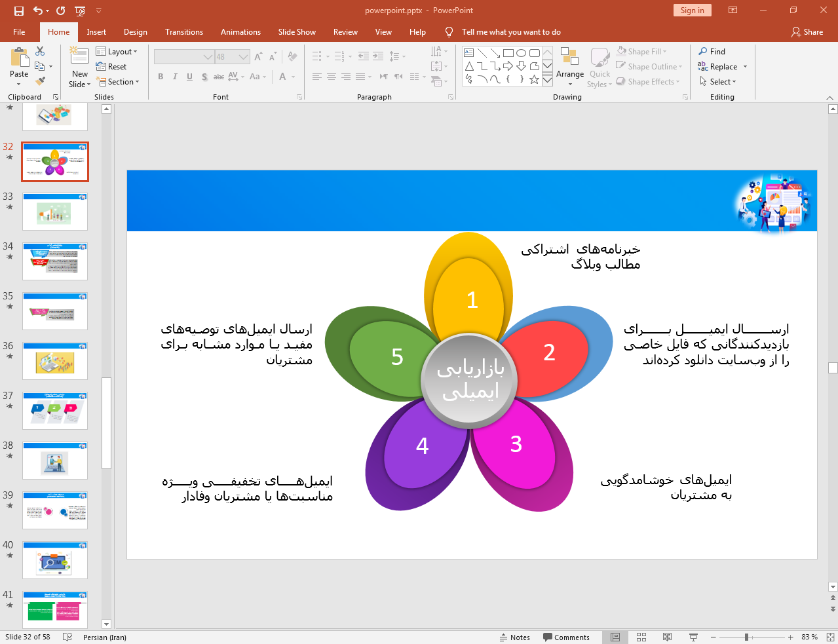Click the Reset slide button
This screenshot has width=838, height=644.
pyautogui.click(x=111, y=67)
